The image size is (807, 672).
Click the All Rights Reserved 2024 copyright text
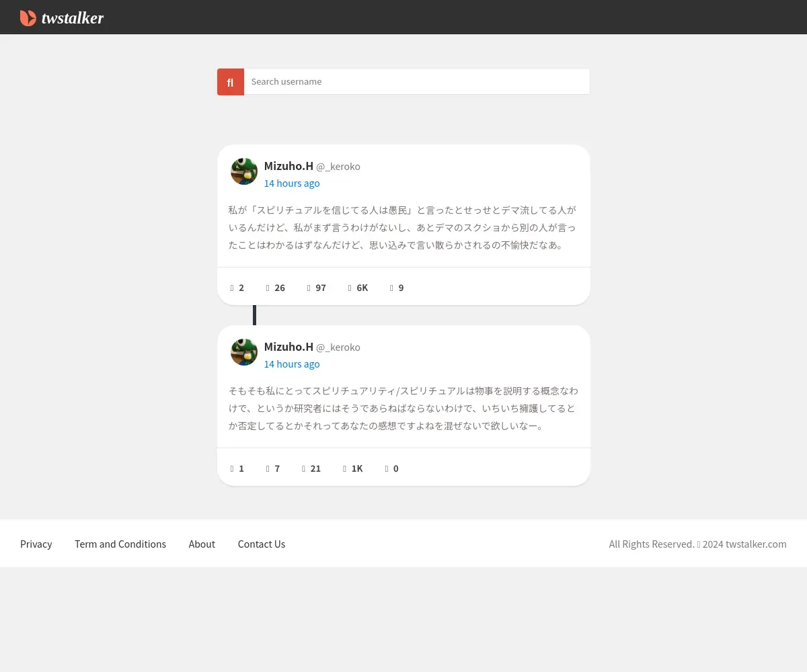point(697,544)
